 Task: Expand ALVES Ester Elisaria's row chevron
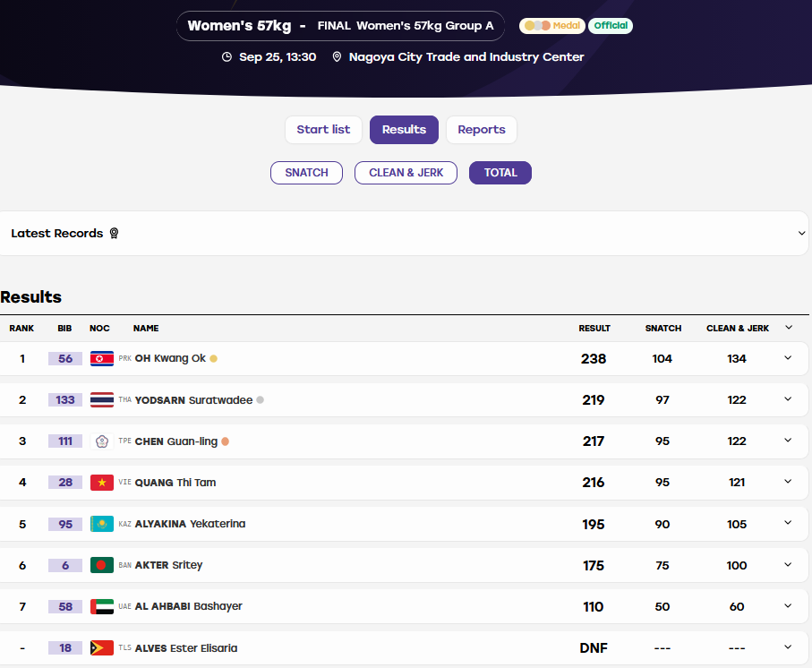tap(788, 647)
